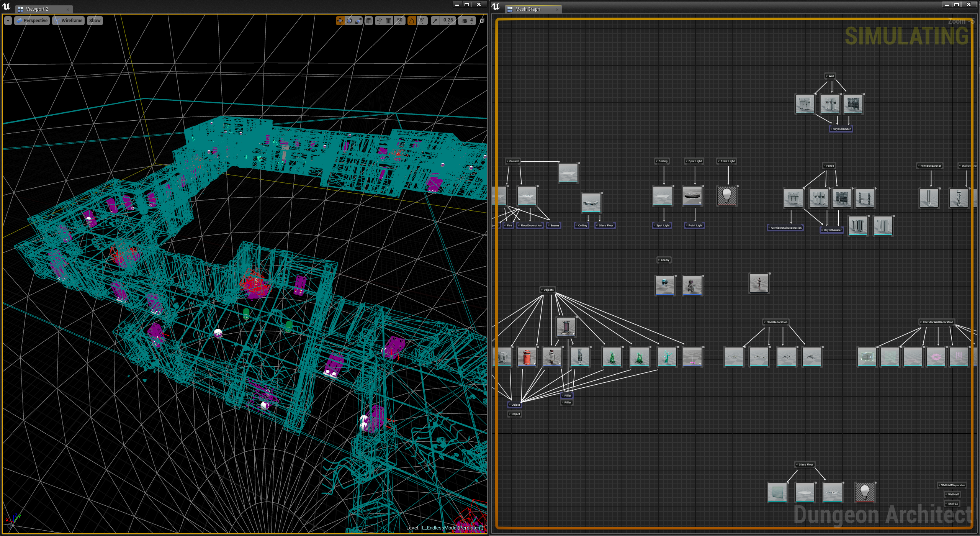
Task: Maximize or restore Viewport 2 layout icon
Action: (482, 21)
